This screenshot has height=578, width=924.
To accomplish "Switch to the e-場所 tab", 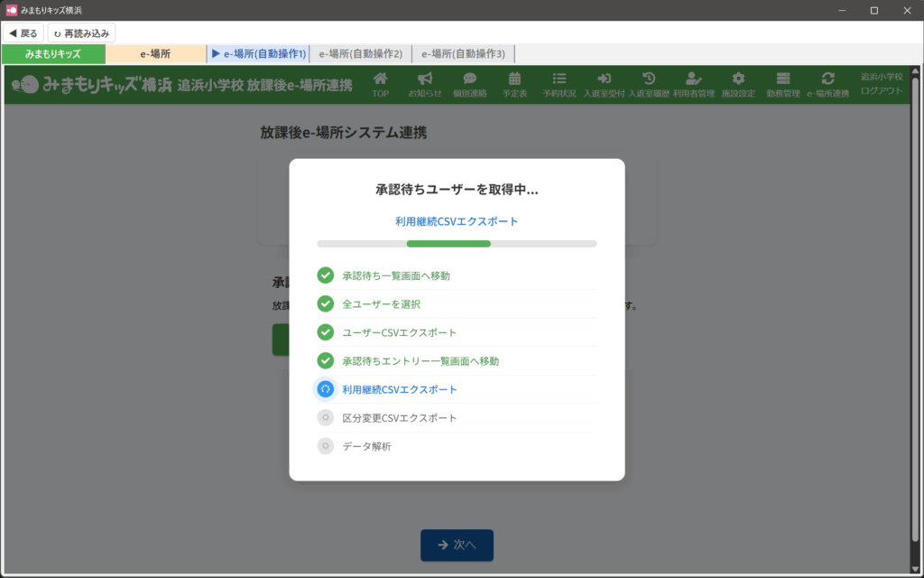I will point(155,54).
